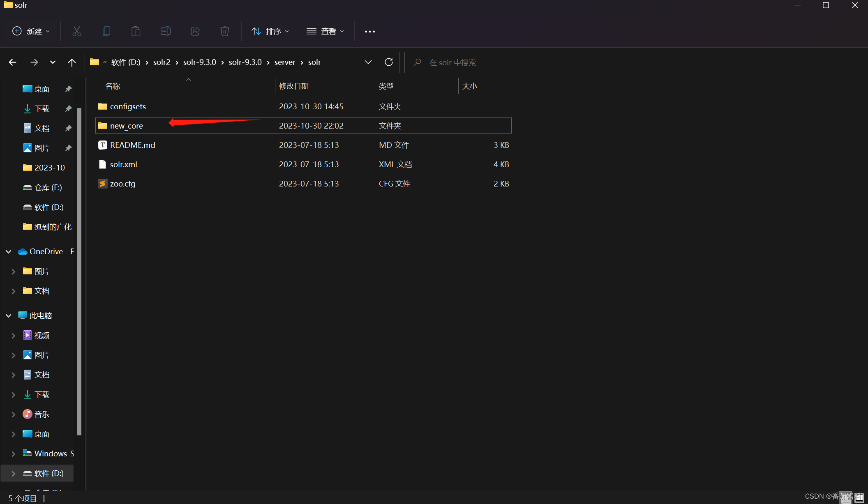Click the Delete trash can icon
This screenshot has width=868, height=504.
(225, 31)
